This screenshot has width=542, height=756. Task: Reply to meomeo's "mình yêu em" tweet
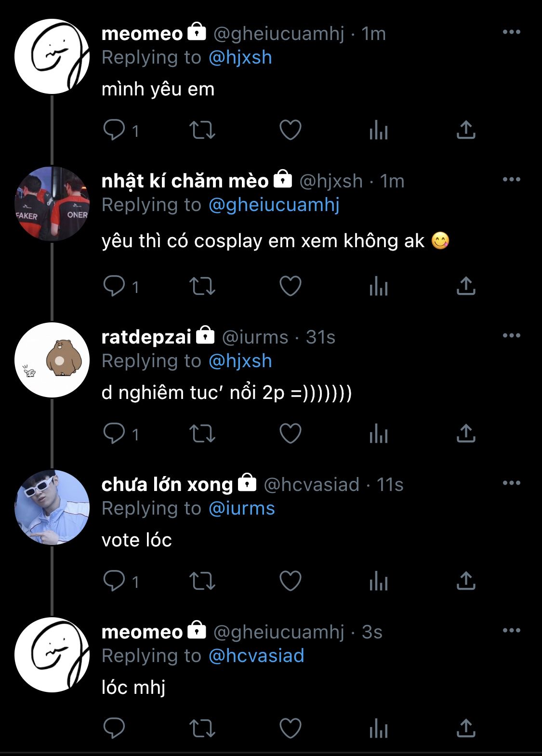pyautogui.click(x=115, y=130)
